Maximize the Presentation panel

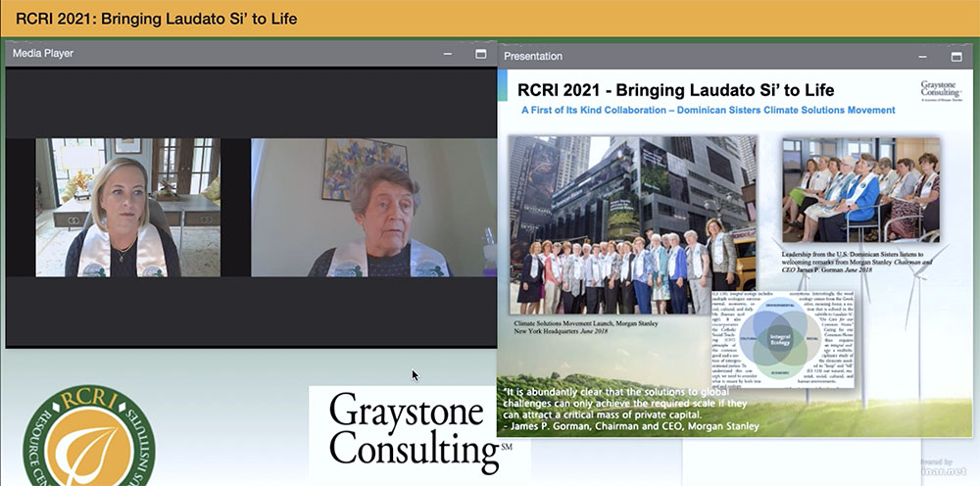coord(956,56)
